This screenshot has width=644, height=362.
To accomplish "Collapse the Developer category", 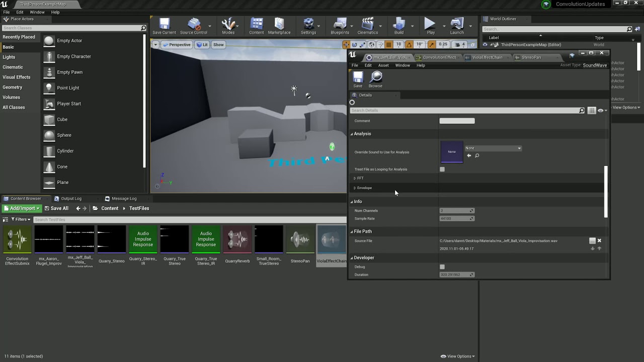I will (352, 258).
